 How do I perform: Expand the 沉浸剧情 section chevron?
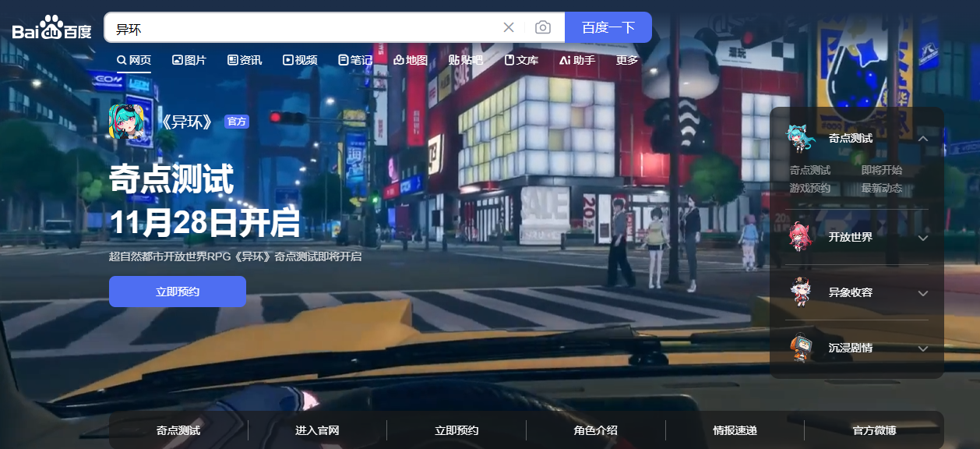pyautogui.click(x=923, y=348)
